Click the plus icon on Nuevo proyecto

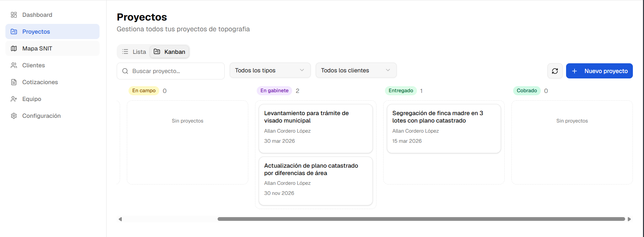point(574,71)
